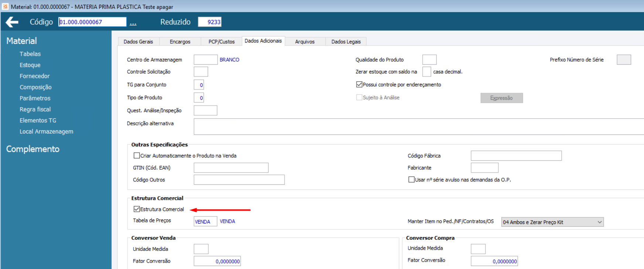Click the Tabela de Preços VENDA field
Image resolution: width=644 pixels, height=269 pixels.
[x=205, y=221]
